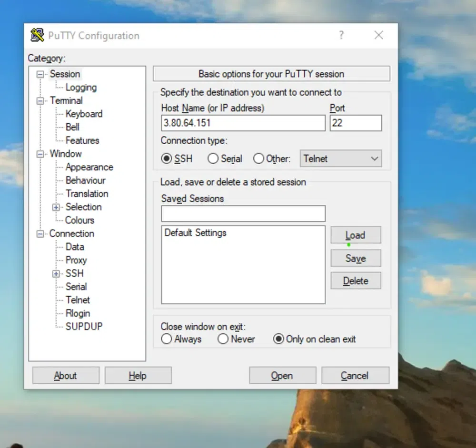Click the Save session button
476x448 pixels.
[x=356, y=259]
